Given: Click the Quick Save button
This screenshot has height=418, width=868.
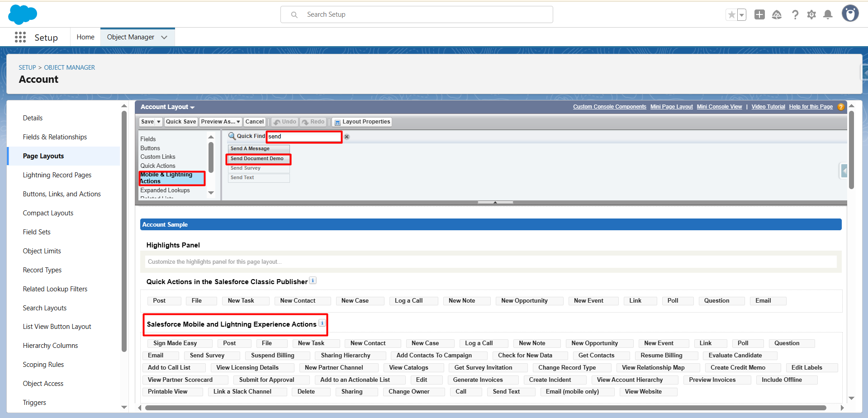Looking at the screenshot, I should [181, 122].
